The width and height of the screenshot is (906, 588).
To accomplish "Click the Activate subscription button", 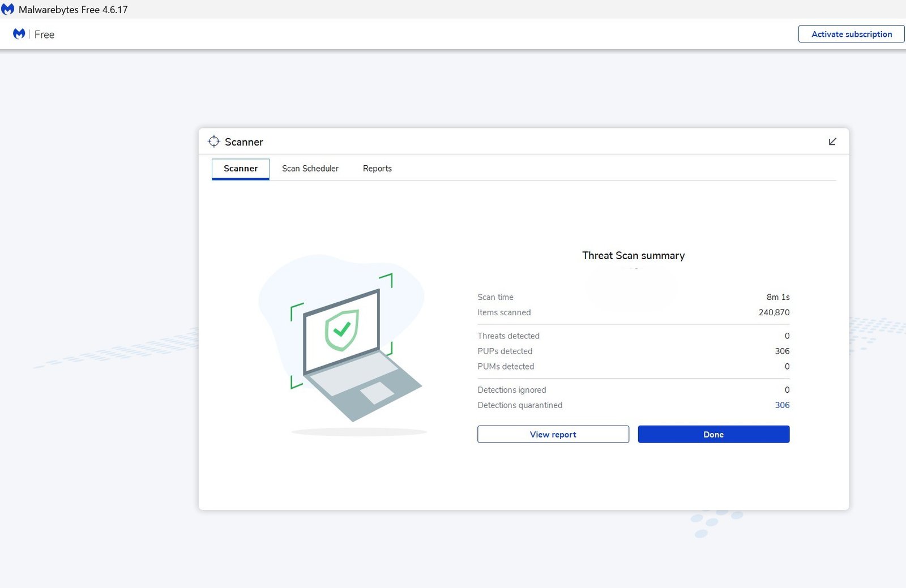I will (852, 34).
